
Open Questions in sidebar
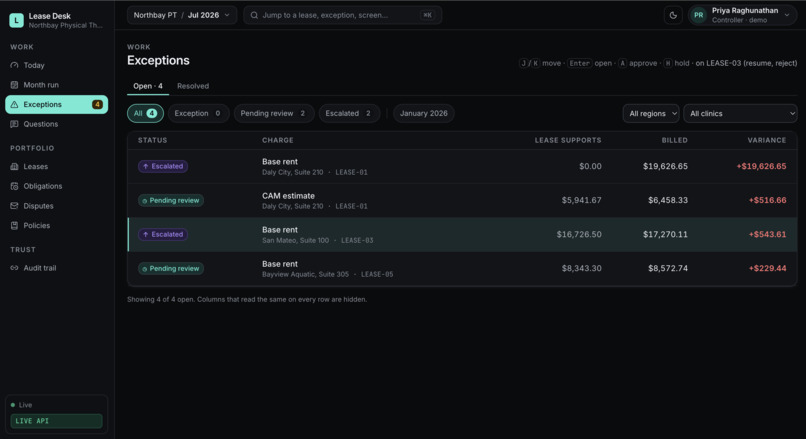point(57,124)
